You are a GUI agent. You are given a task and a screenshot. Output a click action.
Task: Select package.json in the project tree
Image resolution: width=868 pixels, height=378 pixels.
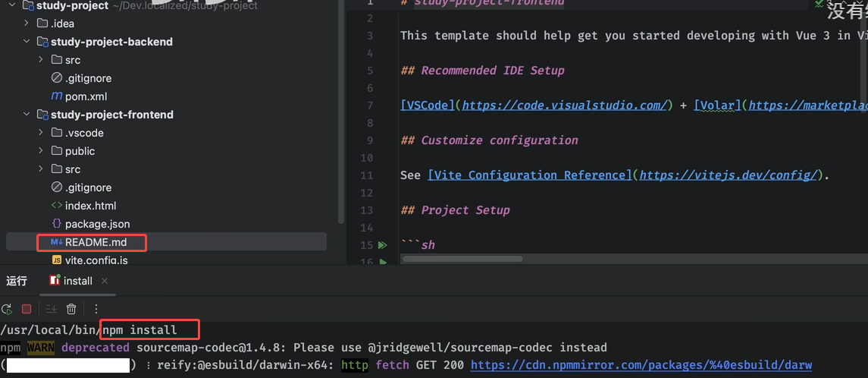click(x=98, y=224)
